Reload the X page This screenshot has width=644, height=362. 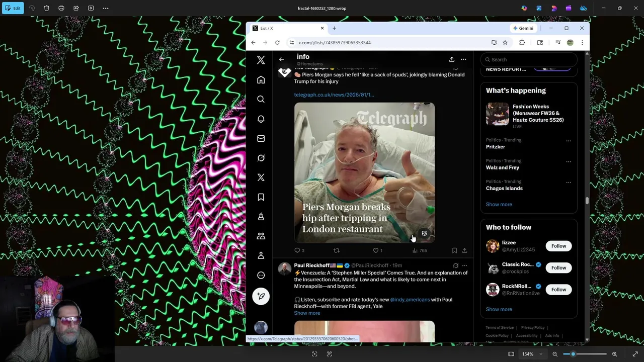click(x=277, y=43)
